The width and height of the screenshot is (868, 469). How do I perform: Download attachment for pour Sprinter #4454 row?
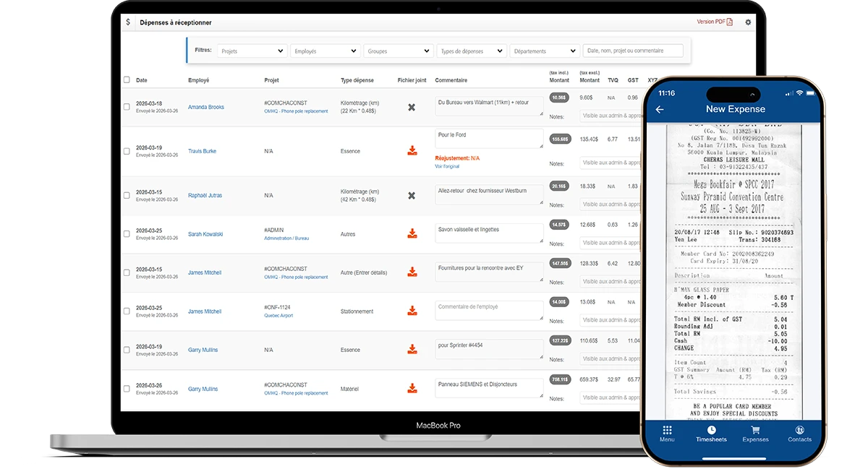[412, 349]
